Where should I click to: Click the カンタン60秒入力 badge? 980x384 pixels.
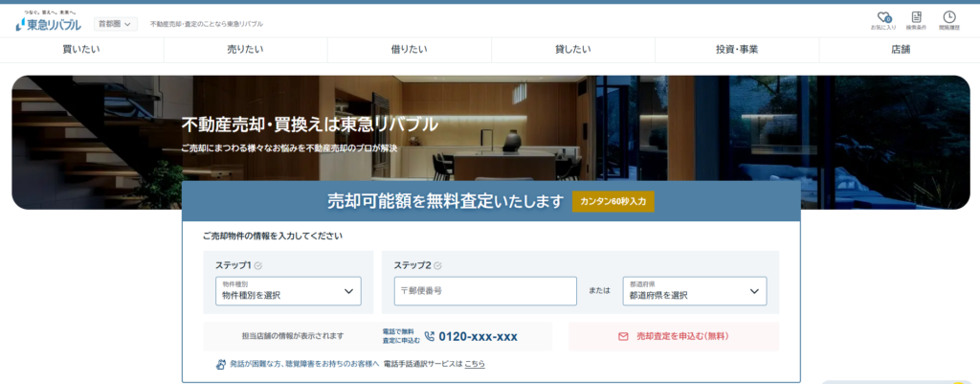coord(613,201)
